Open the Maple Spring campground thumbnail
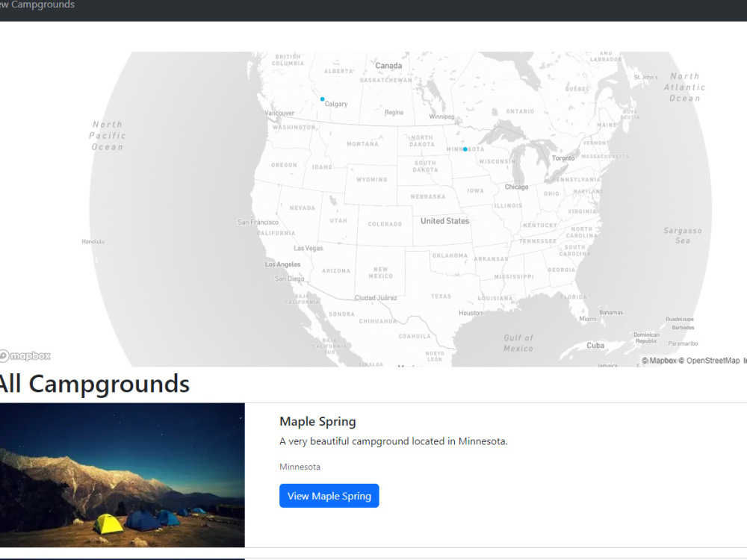Screen dimensions: 747x560 pyautogui.click(x=123, y=475)
